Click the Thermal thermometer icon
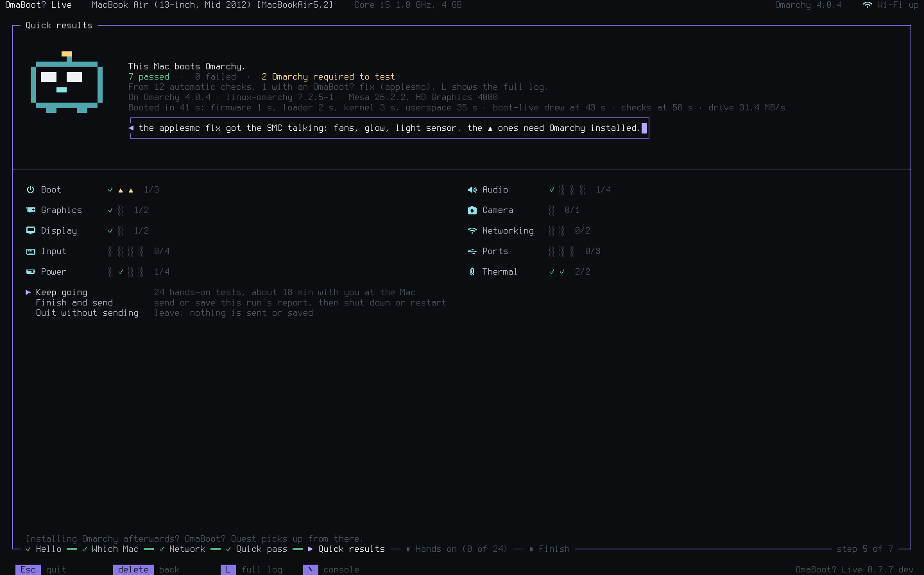This screenshot has width=924, height=575. (472, 272)
